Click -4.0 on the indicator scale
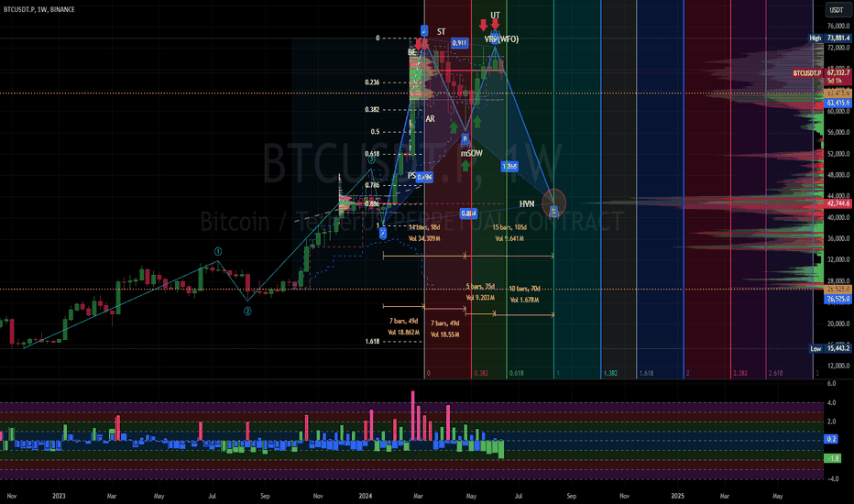This screenshot has width=854, height=504. [832, 479]
